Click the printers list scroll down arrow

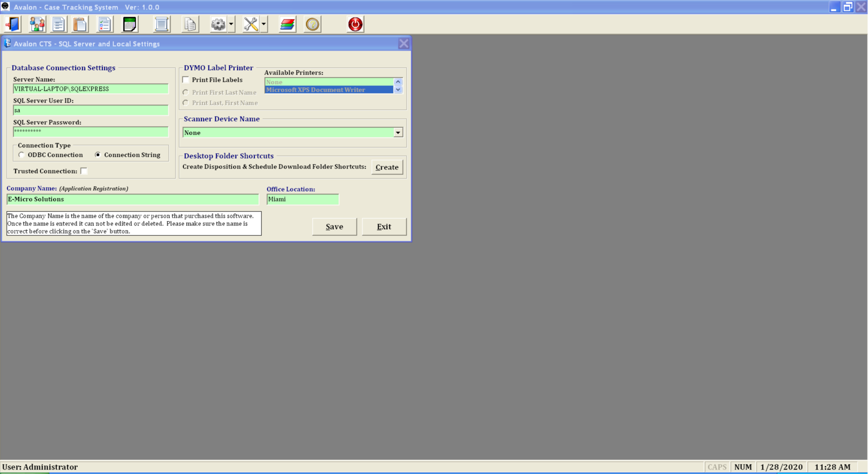[x=398, y=89]
